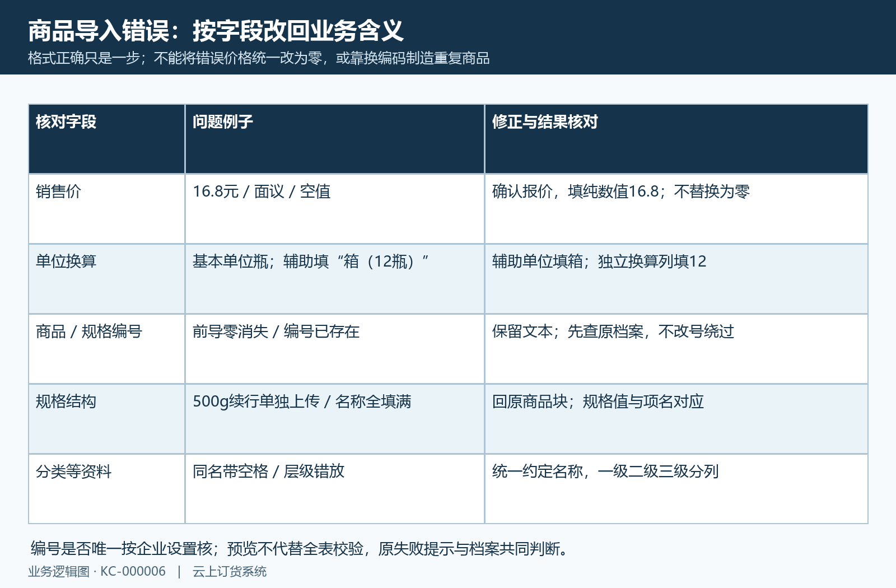896x588 pixels.
Task: Select the subtitle starting with 格式正确只是一步
Action: click(x=259, y=58)
